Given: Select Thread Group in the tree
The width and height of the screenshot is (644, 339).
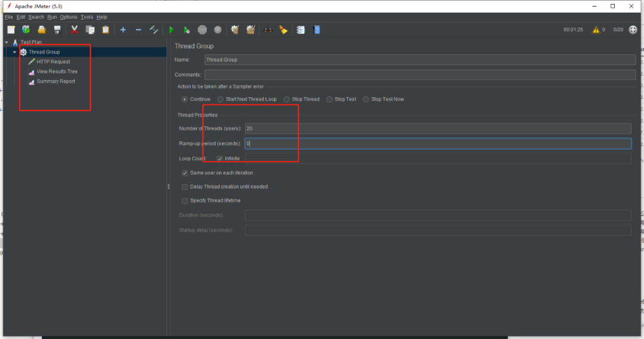Looking at the screenshot, I should (44, 52).
